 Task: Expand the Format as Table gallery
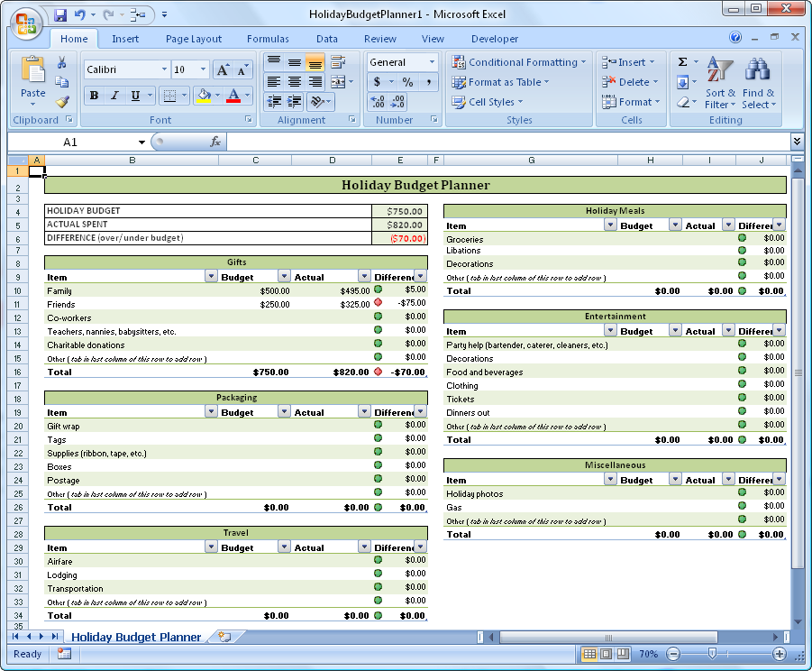(x=500, y=82)
